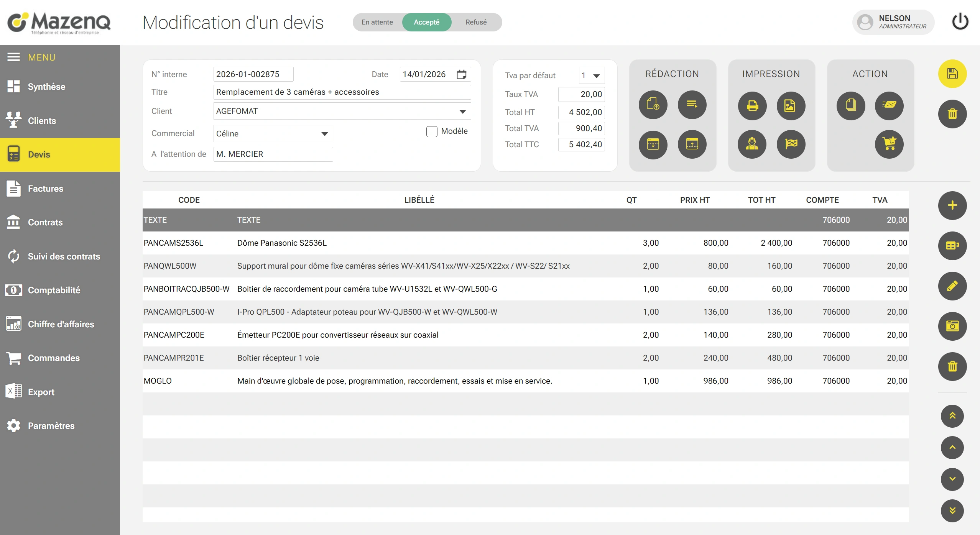Set status to Accepté
Screen dimensions: 980x535
click(427, 22)
